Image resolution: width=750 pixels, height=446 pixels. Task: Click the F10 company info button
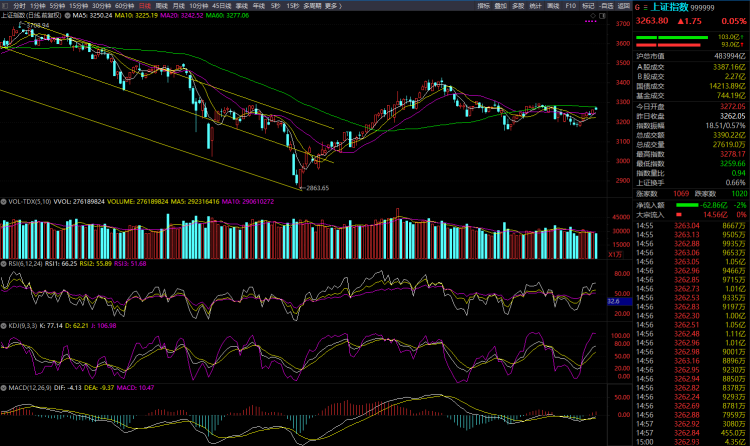(571, 6)
